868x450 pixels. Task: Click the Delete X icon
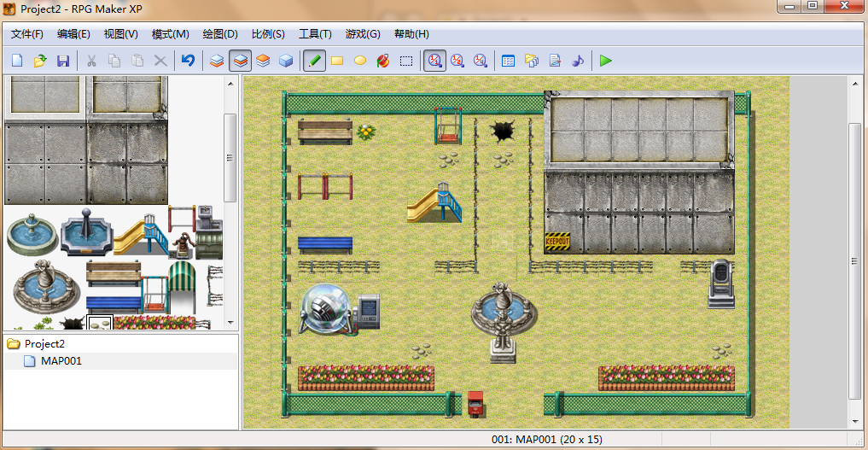point(160,61)
